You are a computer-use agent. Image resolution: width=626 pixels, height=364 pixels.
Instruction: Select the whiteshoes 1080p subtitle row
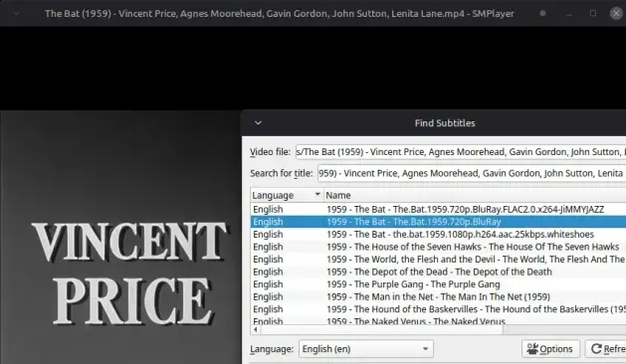438,235
